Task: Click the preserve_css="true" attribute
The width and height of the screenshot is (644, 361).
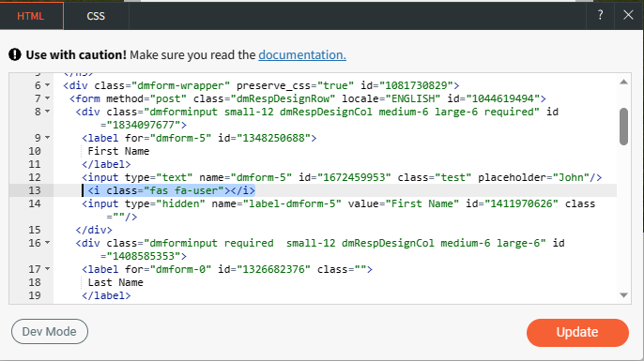Action: tap(295, 85)
